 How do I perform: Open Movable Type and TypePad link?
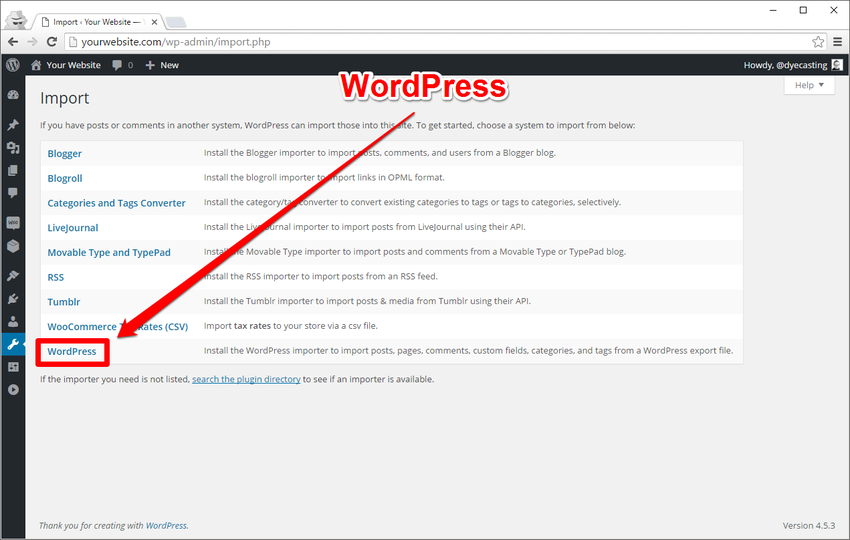[109, 253]
